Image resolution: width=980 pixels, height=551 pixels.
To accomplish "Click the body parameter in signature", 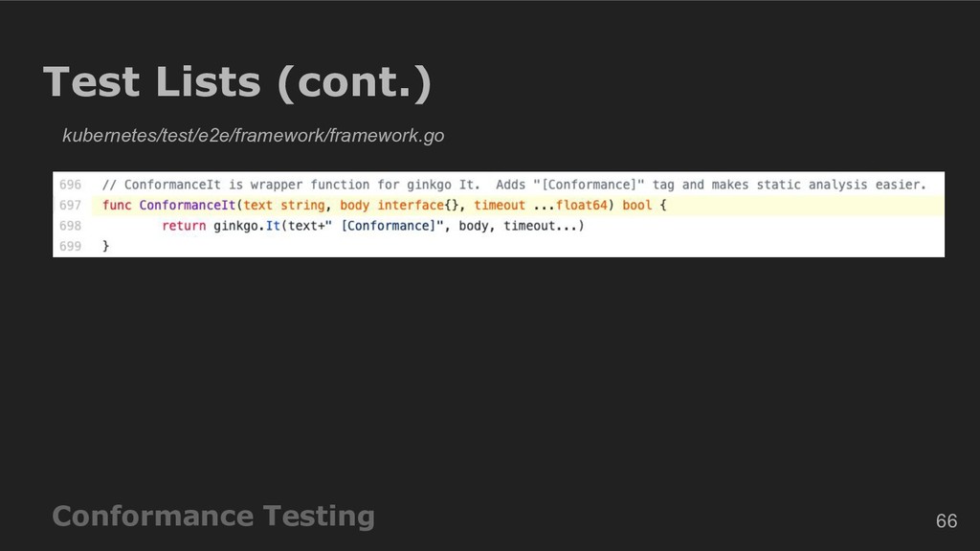I will pyautogui.click(x=354, y=206).
